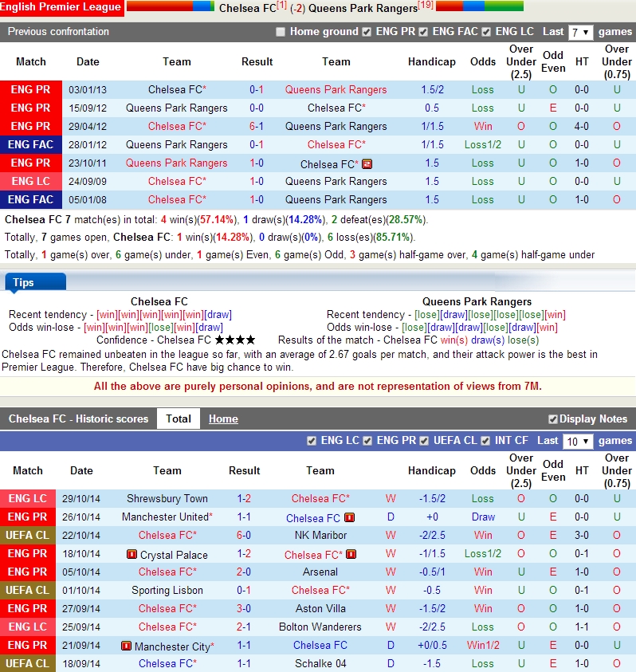Click NK Maribor team name

(x=320, y=535)
